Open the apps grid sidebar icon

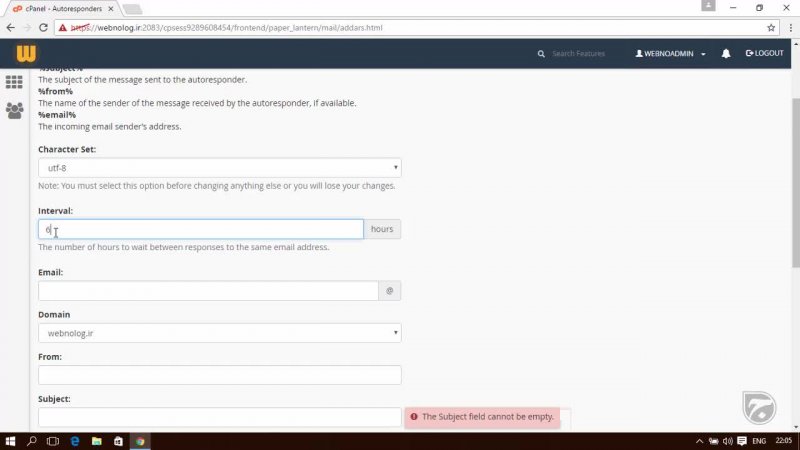[14, 82]
